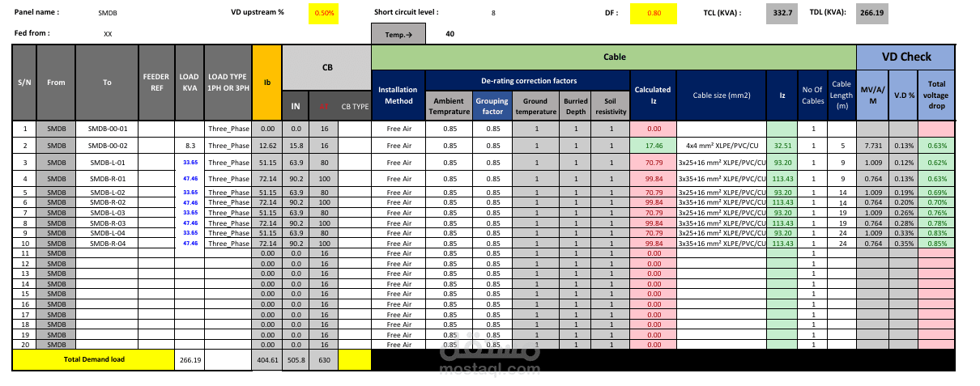Click the Total voltage drop header

click(936, 95)
